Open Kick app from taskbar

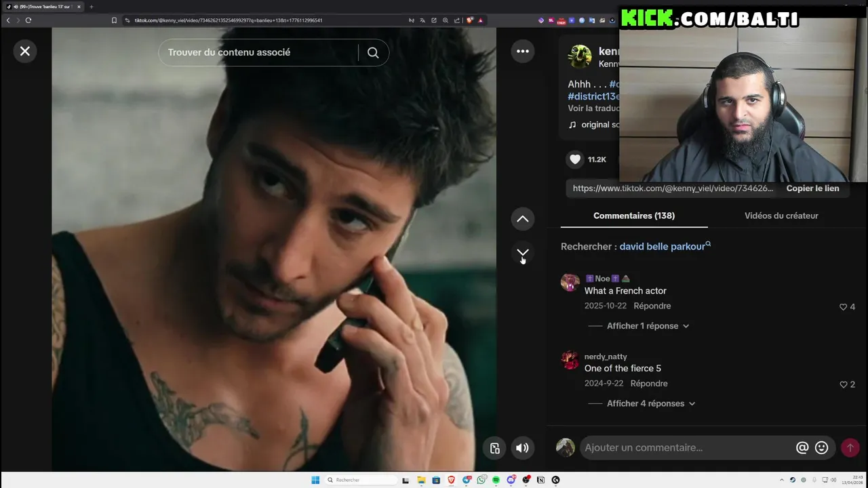point(555,480)
